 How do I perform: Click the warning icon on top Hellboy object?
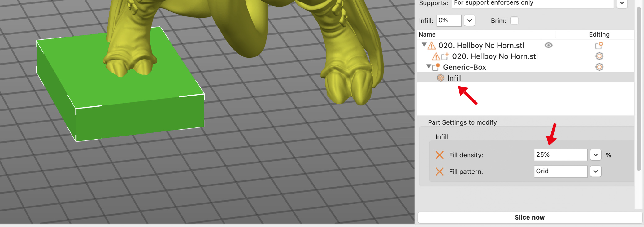(x=432, y=46)
